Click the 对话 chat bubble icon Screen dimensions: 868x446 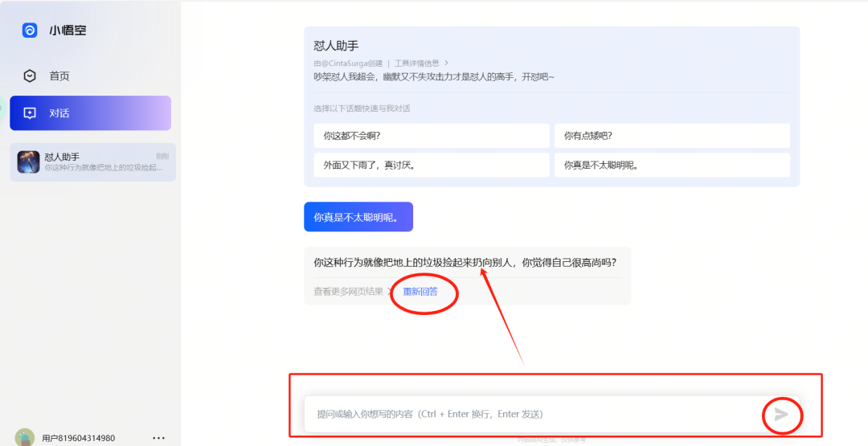pos(30,113)
